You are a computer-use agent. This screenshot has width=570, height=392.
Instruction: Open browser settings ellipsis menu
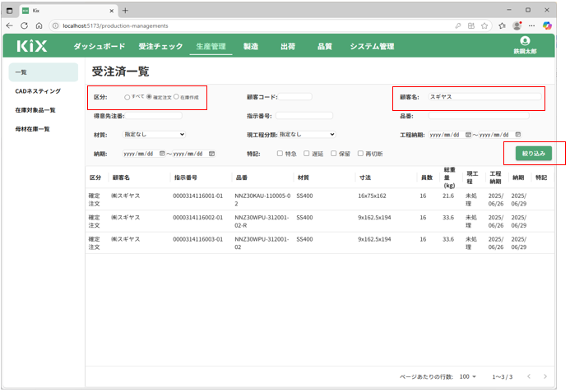(x=531, y=25)
